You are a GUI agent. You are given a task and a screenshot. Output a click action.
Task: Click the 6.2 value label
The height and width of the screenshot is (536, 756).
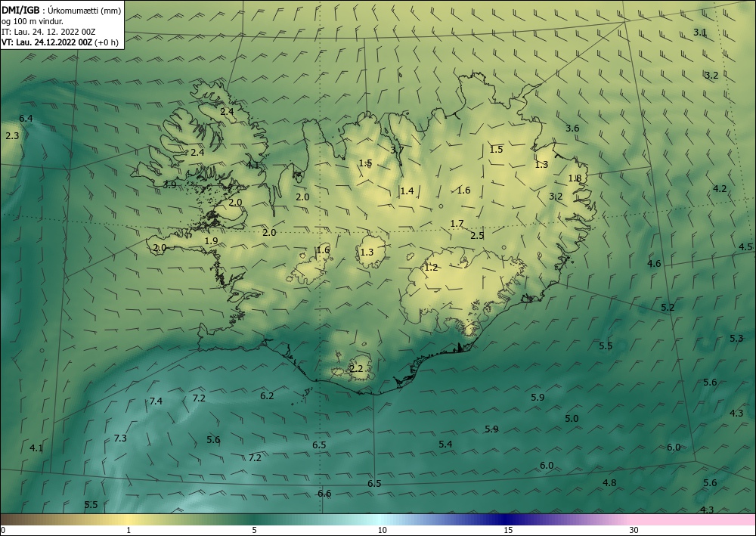[267, 396]
